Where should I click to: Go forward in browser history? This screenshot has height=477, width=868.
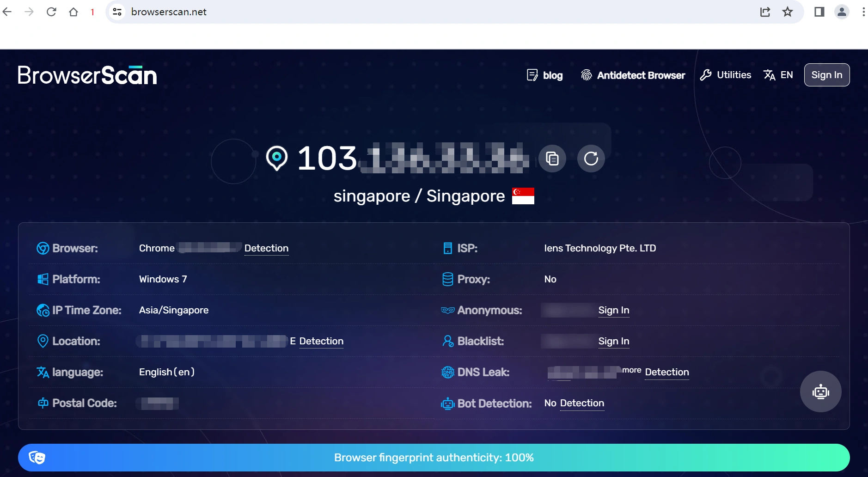(29, 12)
